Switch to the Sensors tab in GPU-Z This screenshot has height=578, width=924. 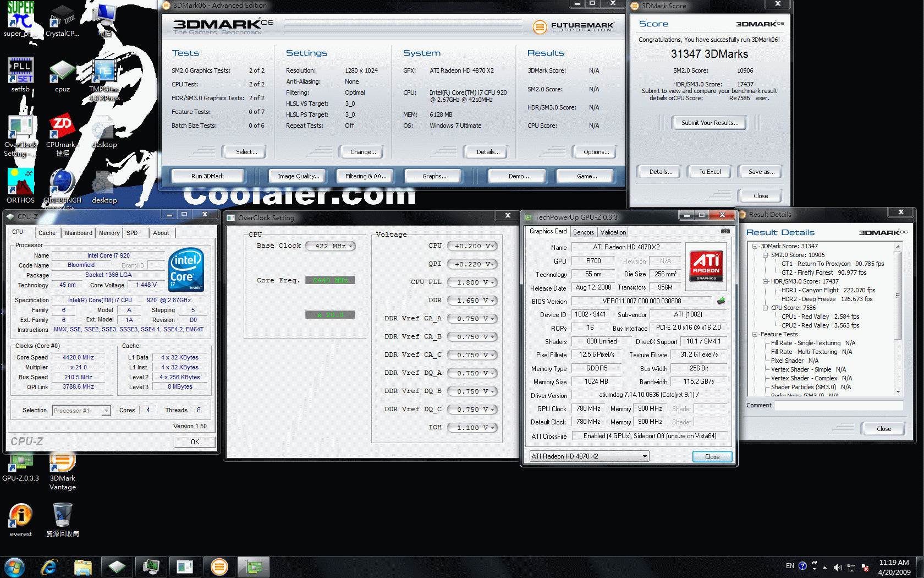tap(584, 232)
